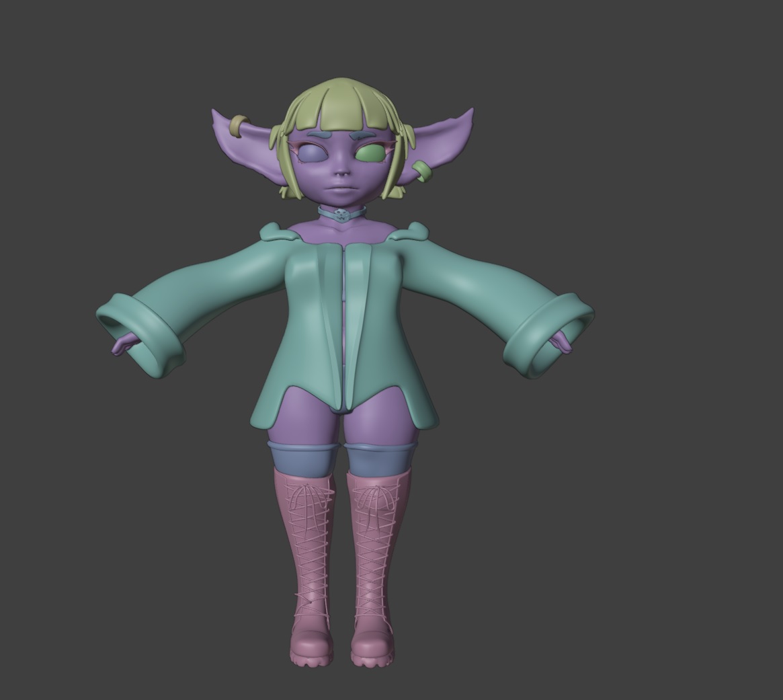The width and height of the screenshot is (783, 700).
Task: Click the yellow-green hair bangs
Action: pos(341,109)
